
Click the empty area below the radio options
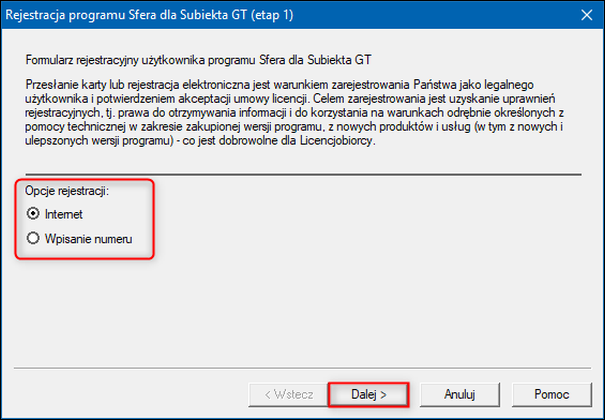(300, 310)
